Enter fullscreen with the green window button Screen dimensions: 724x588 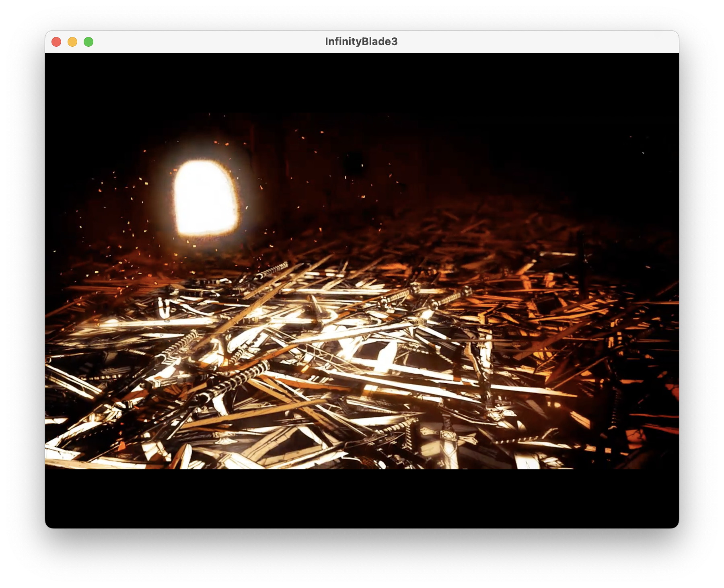click(88, 41)
